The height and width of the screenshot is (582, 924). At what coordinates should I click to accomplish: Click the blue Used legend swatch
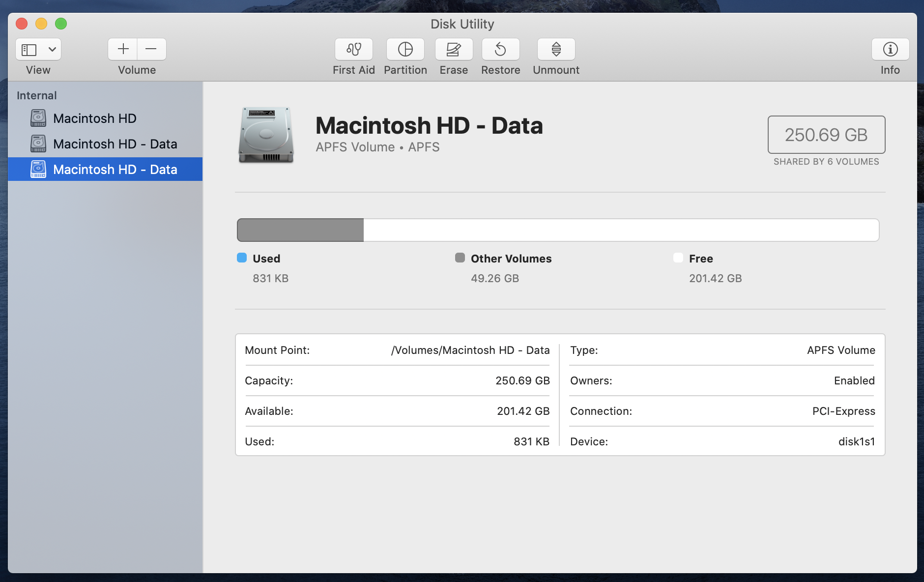[242, 258]
